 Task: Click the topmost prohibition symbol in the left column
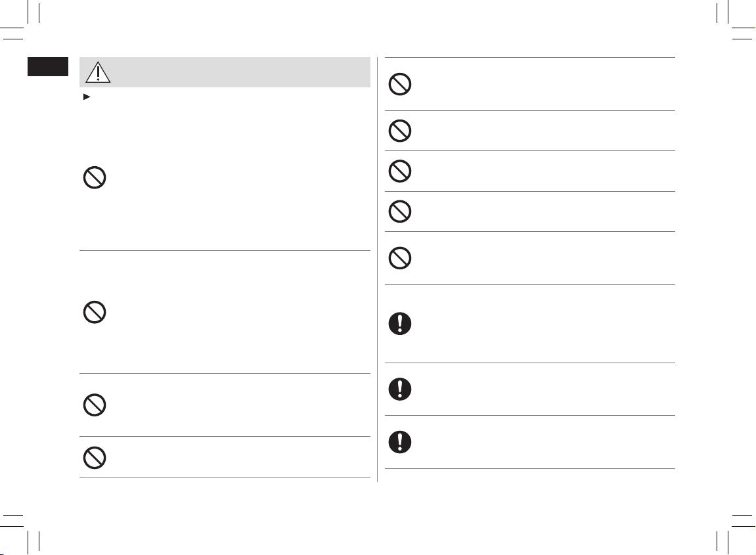pos(95,179)
